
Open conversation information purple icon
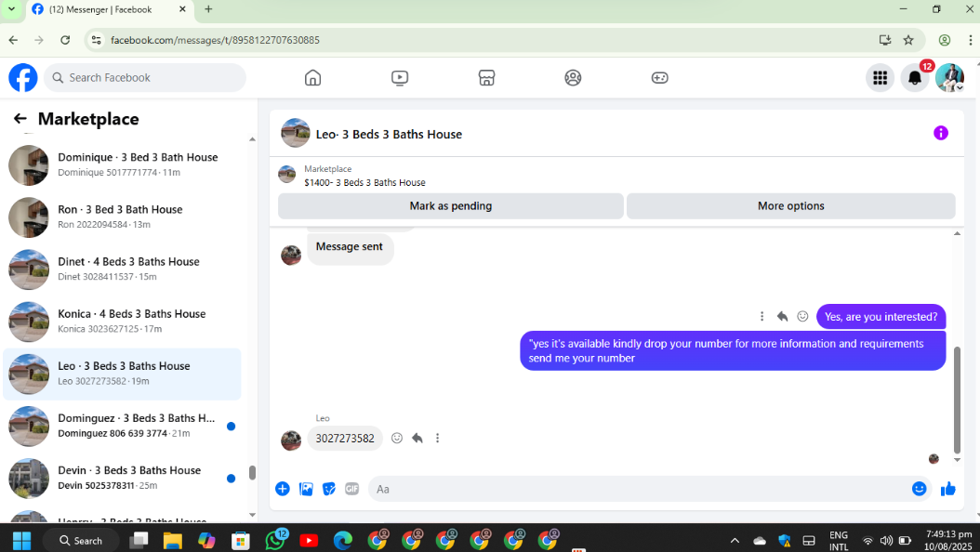(941, 133)
